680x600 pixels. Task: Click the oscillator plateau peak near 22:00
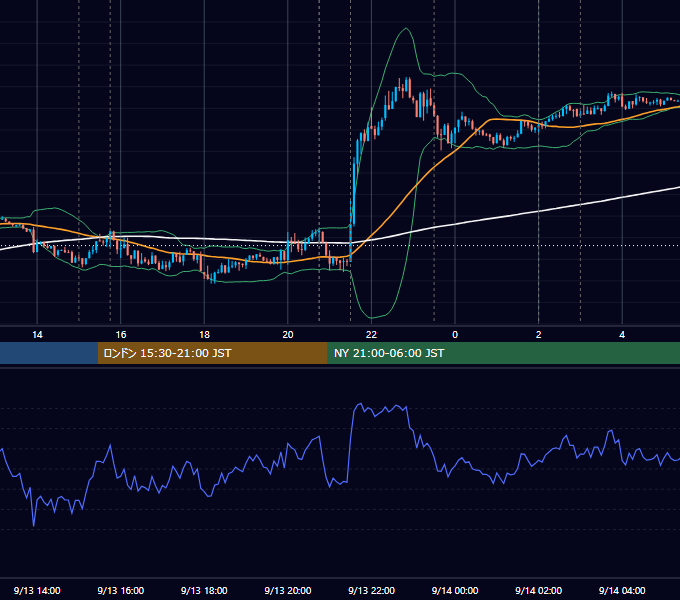pos(359,404)
